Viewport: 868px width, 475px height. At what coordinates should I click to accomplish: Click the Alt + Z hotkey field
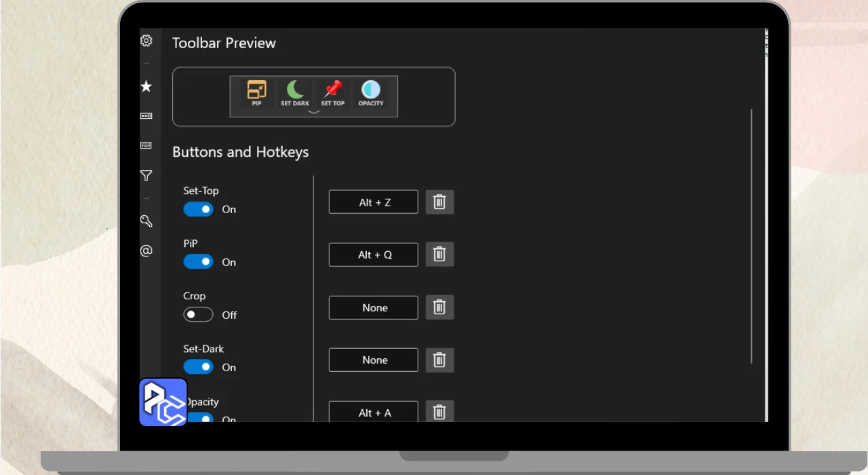coord(374,202)
